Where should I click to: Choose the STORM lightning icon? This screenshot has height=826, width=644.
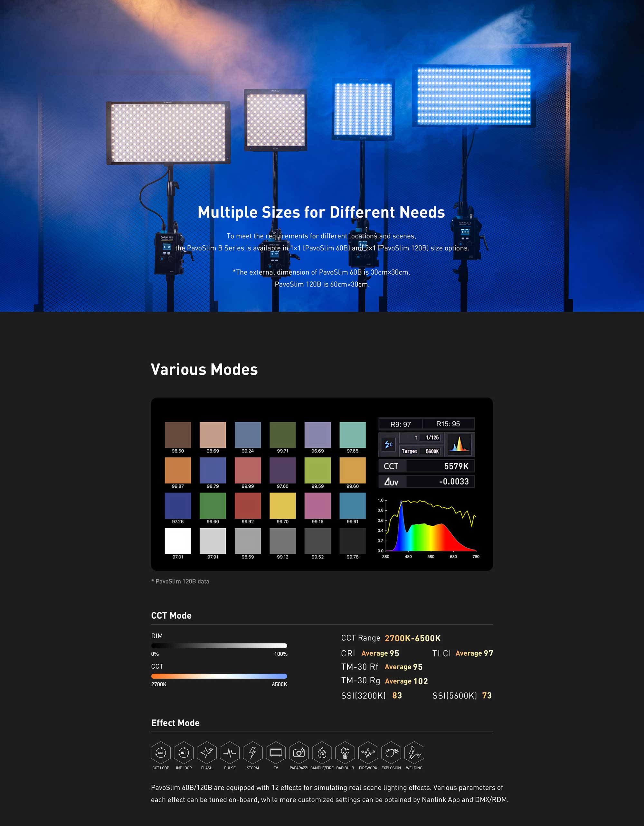253,752
